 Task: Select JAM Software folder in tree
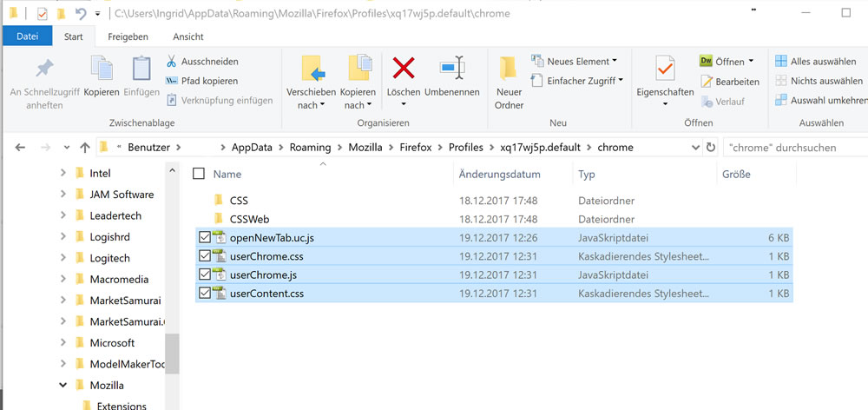point(122,195)
